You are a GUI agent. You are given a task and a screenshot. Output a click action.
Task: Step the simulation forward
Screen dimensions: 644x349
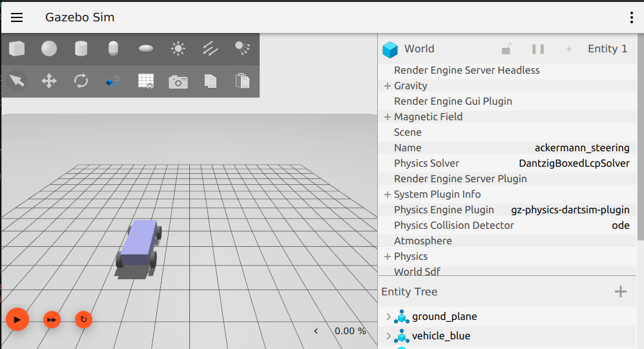[x=52, y=319]
